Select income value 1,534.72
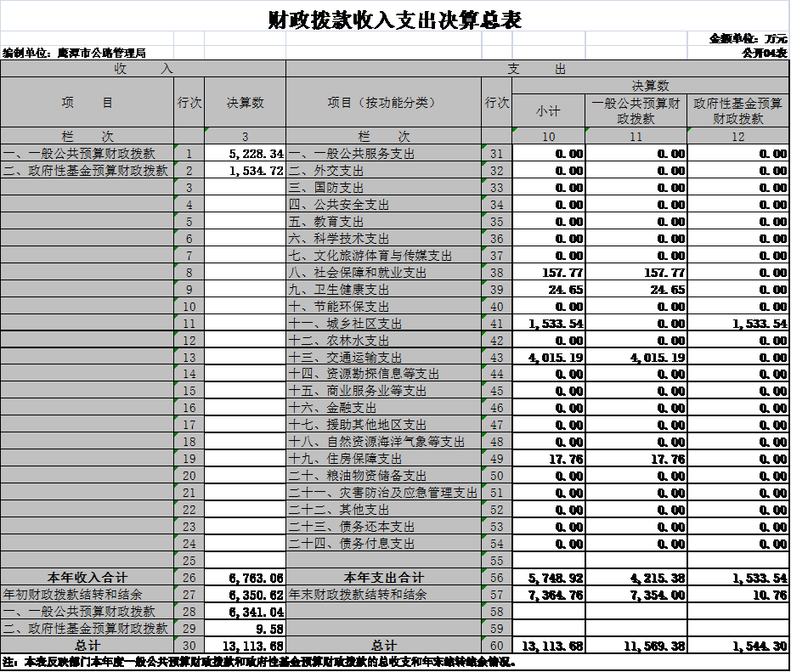Viewport: 791px width, 672px height. (257, 171)
